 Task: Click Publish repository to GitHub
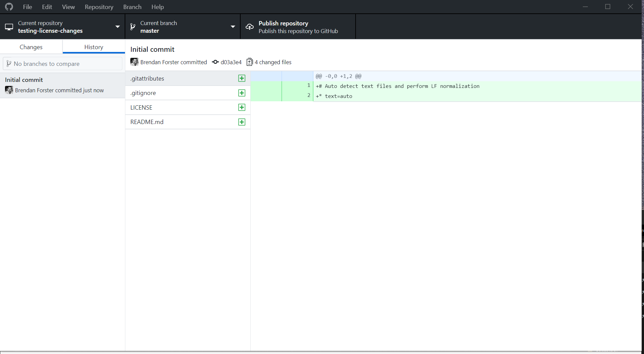coord(298,26)
